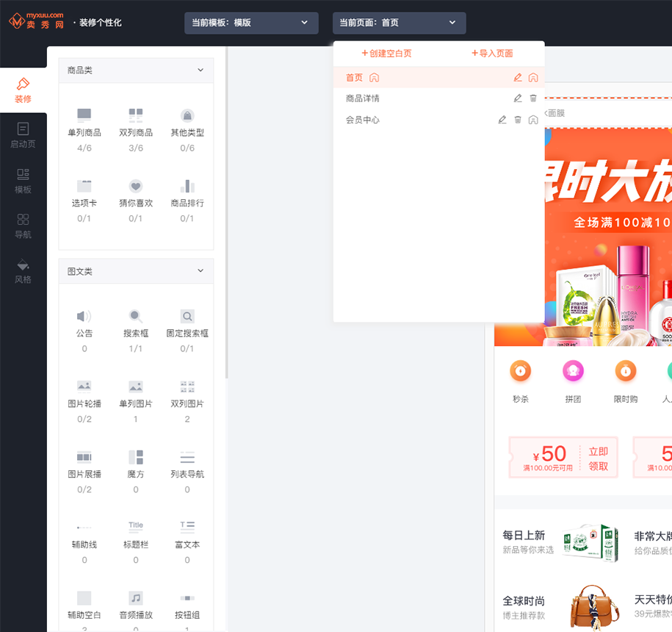This screenshot has height=632, width=672.
Task: Open the 当前模板 dropdown
Action: coord(251,23)
